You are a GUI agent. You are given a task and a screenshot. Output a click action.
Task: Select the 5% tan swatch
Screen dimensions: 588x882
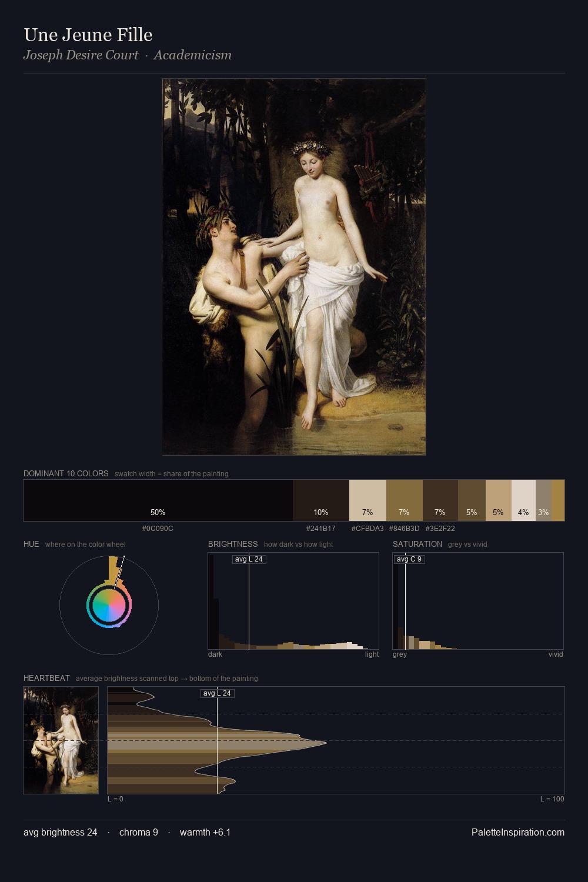point(499,500)
